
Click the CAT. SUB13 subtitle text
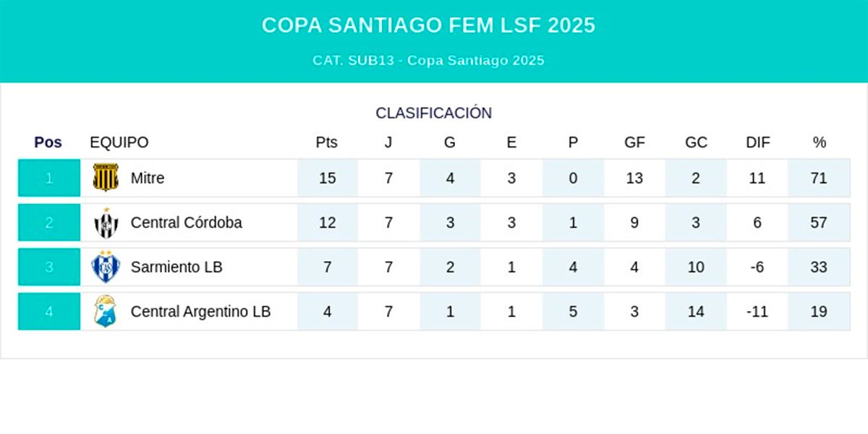[x=428, y=61]
